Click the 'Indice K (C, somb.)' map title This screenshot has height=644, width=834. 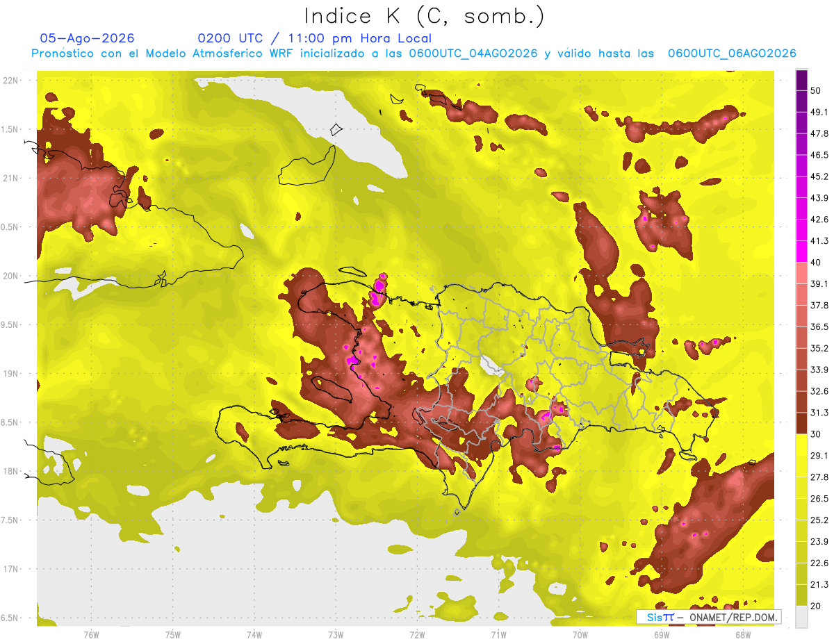[425, 15]
